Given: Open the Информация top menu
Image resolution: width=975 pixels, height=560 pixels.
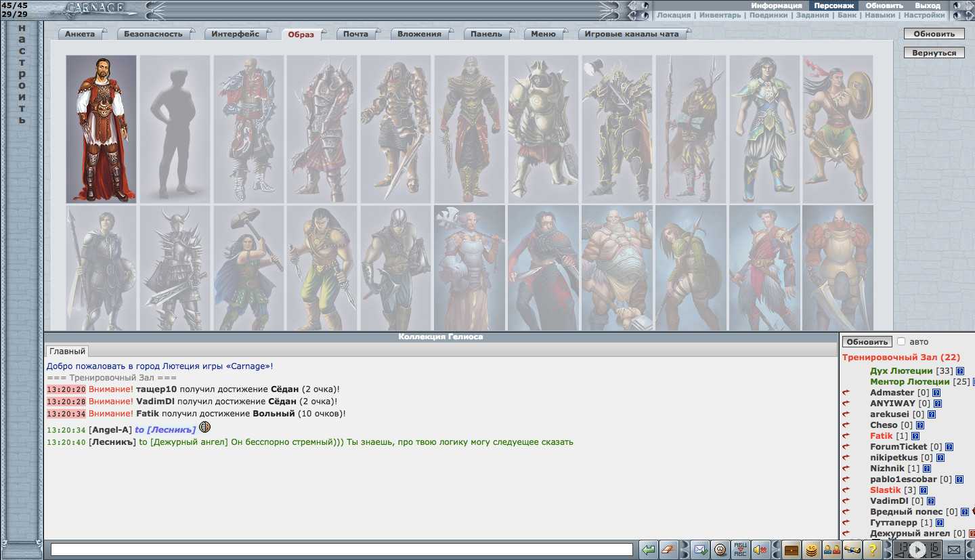Looking at the screenshot, I should pos(776,5).
